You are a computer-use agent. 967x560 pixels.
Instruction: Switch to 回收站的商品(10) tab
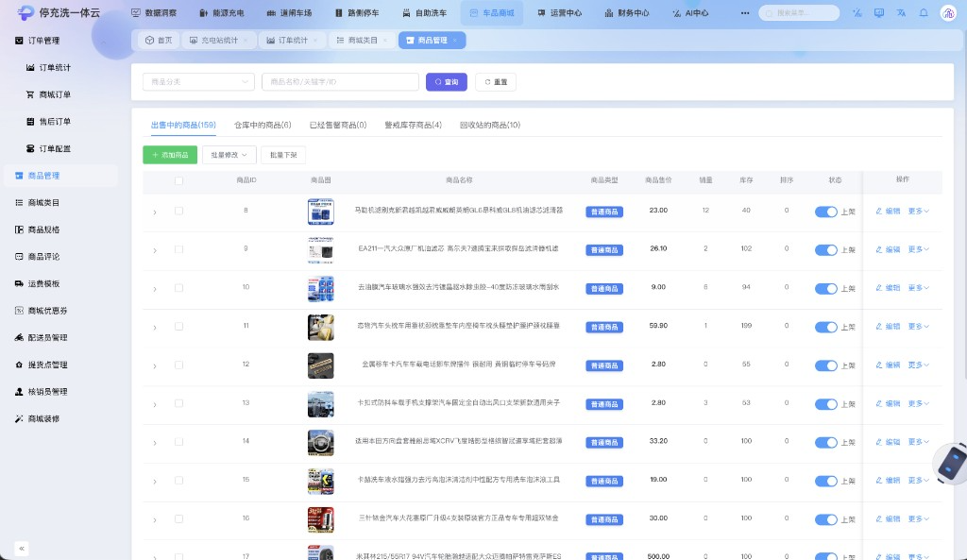click(490, 126)
